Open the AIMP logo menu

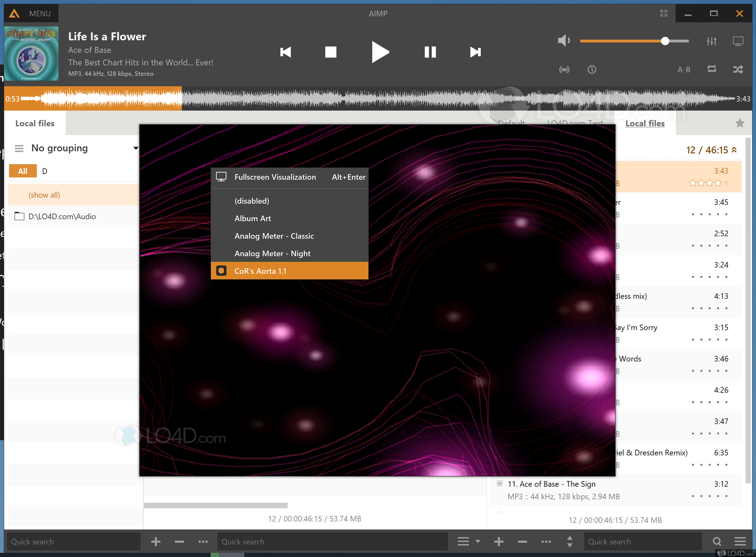point(14,13)
